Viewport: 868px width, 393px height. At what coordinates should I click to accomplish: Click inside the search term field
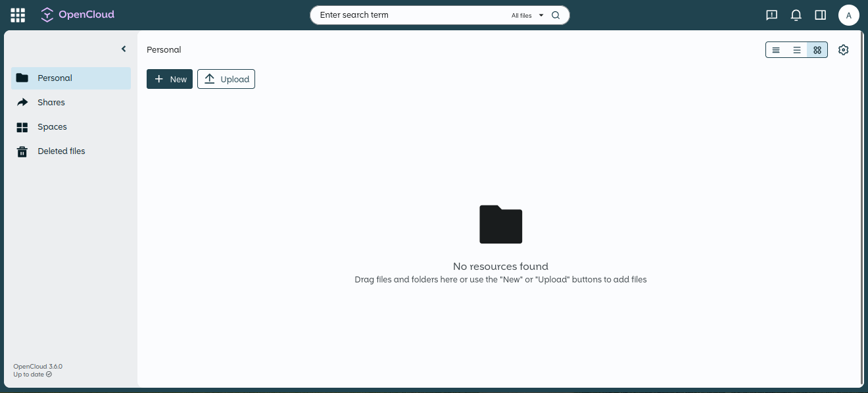pos(395,14)
